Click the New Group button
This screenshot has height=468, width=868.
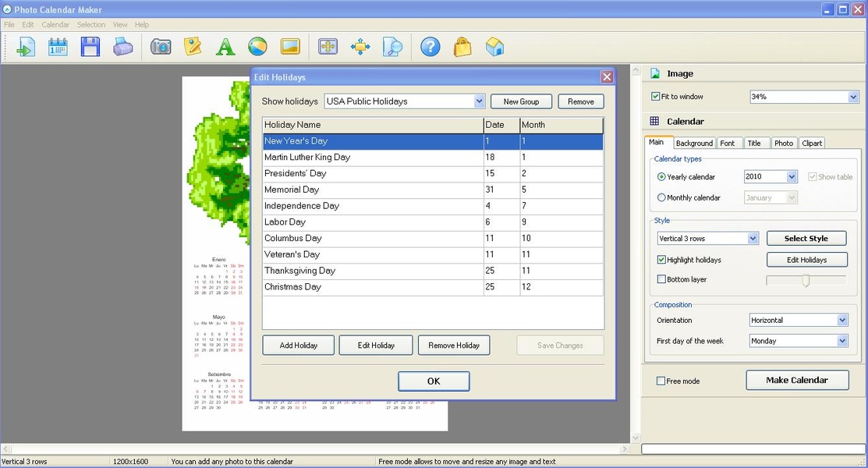point(521,101)
